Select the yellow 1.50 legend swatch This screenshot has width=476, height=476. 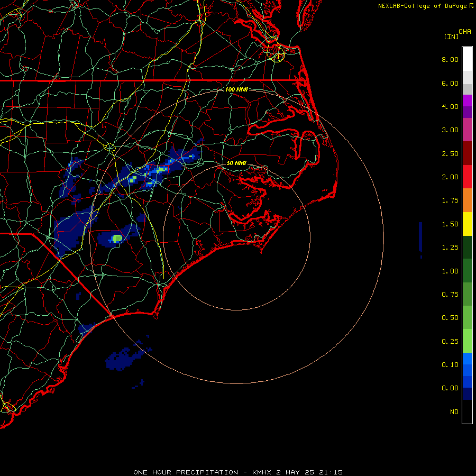point(467,224)
